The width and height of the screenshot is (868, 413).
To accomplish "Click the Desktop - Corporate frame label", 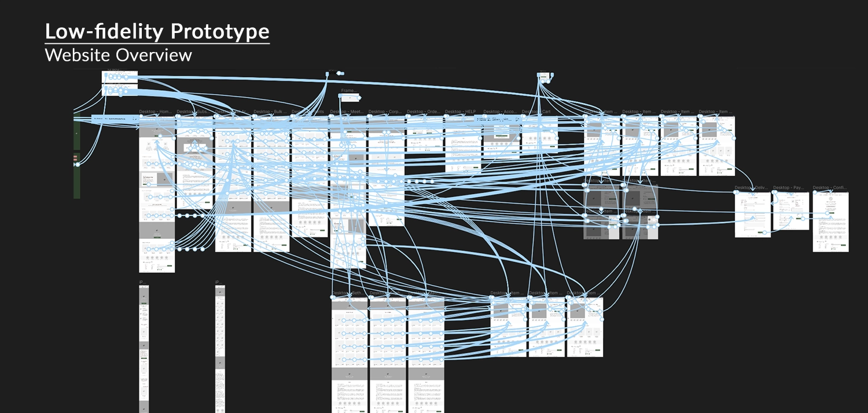I will (x=385, y=112).
